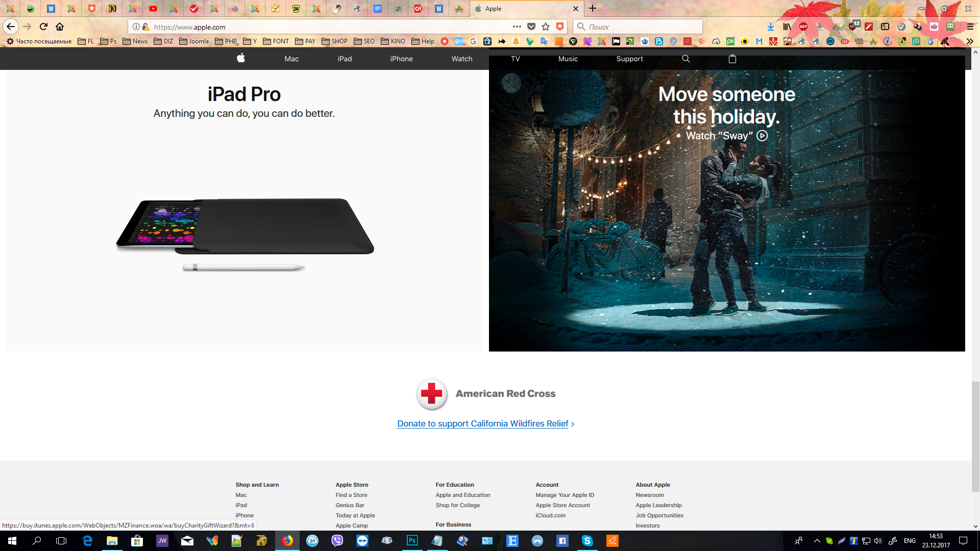Click the iPad Pro product image
This screenshot has width=980, height=551.
245,234
